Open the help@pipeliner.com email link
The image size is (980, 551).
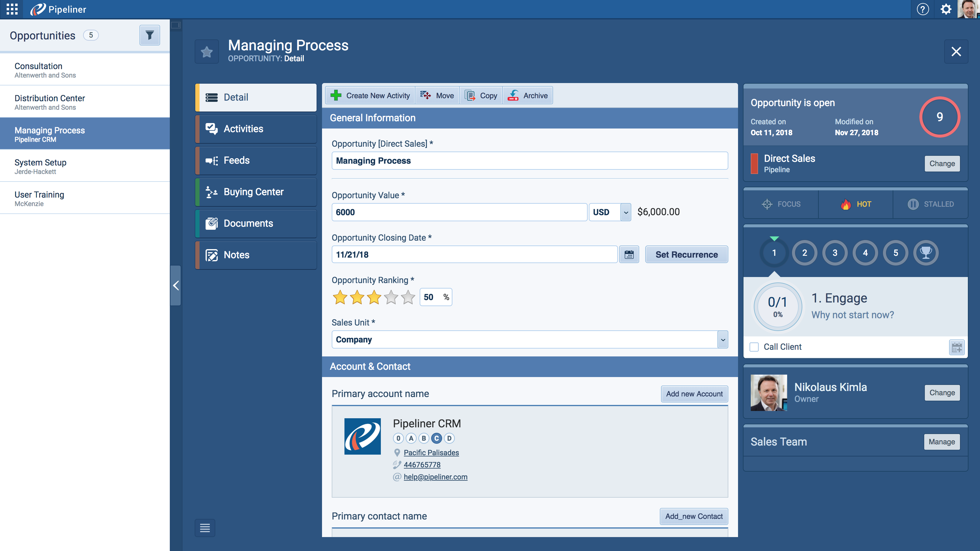[435, 477]
